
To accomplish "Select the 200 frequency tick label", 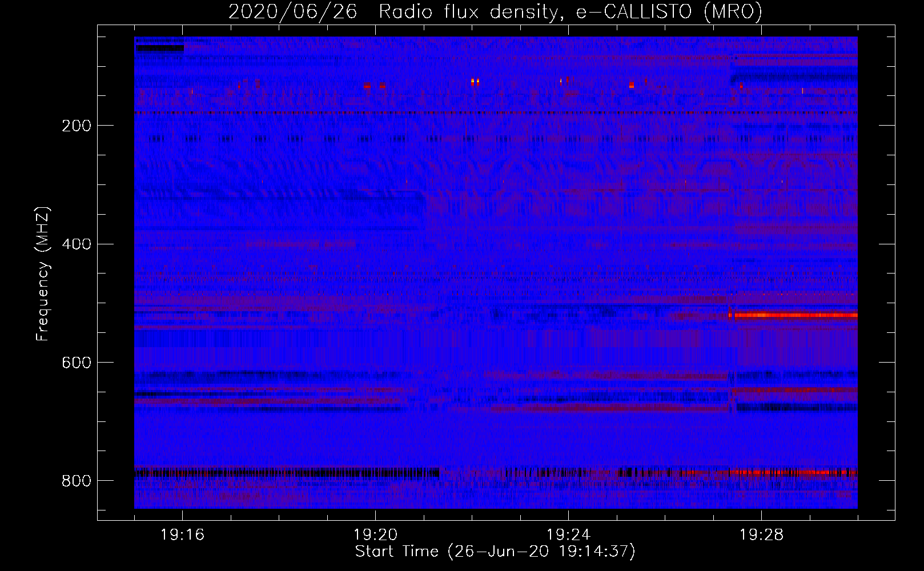I will coord(77,126).
